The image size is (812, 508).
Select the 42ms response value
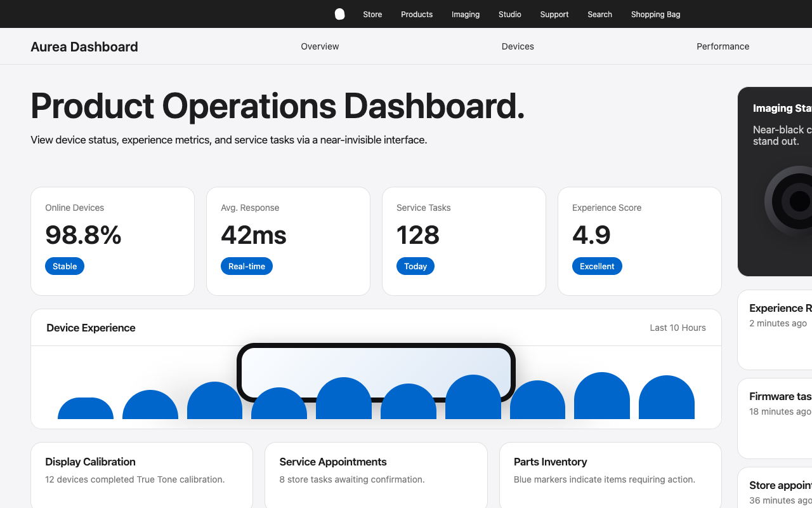coord(254,235)
